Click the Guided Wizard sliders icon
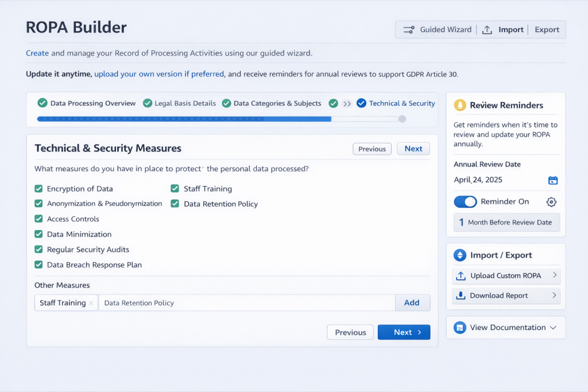 click(x=409, y=30)
